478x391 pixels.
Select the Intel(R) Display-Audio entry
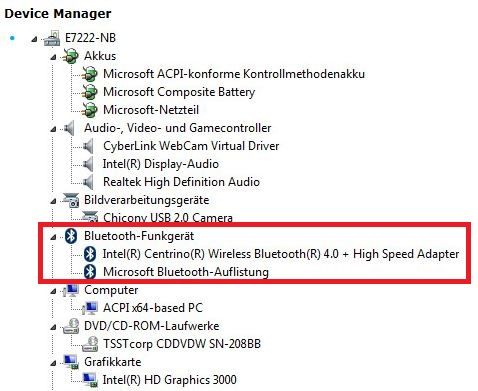pos(161,164)
